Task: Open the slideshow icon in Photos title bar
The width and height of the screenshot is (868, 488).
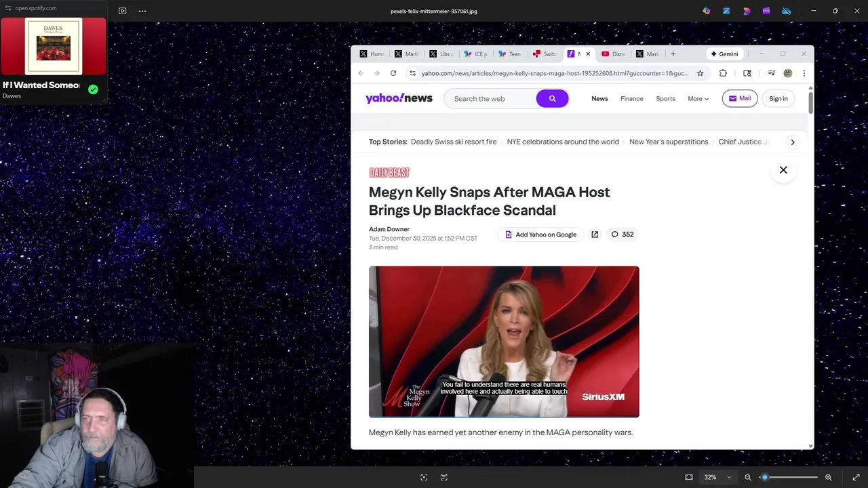Action: click(122, 11)
